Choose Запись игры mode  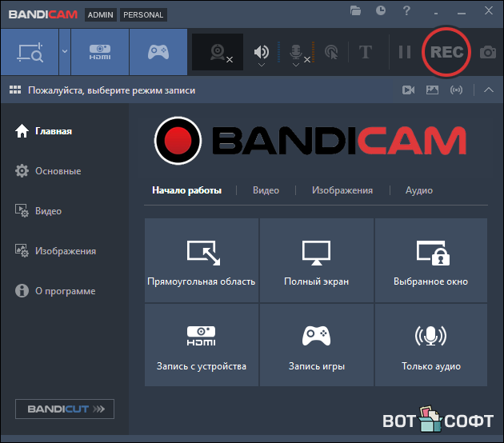(x=317, y=345)
